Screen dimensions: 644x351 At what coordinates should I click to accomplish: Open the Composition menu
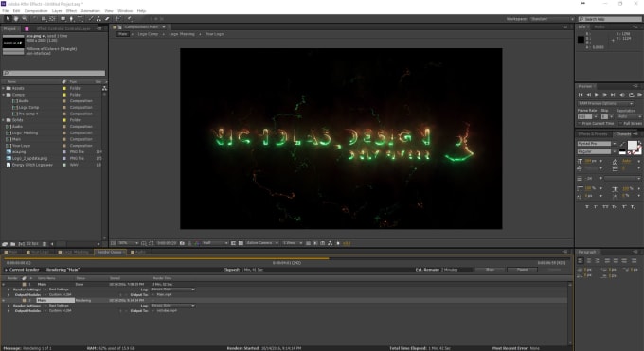[36, 10]
